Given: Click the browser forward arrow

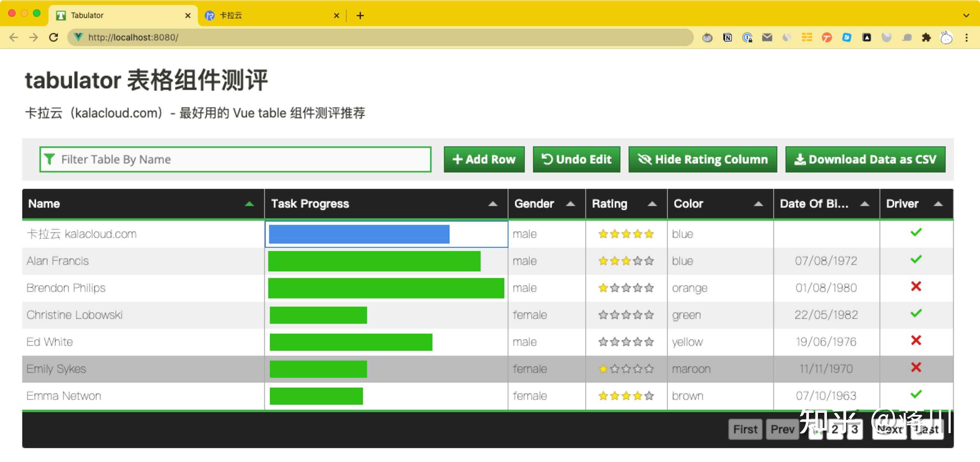Looking at the screenshot, I should point(34,37).
